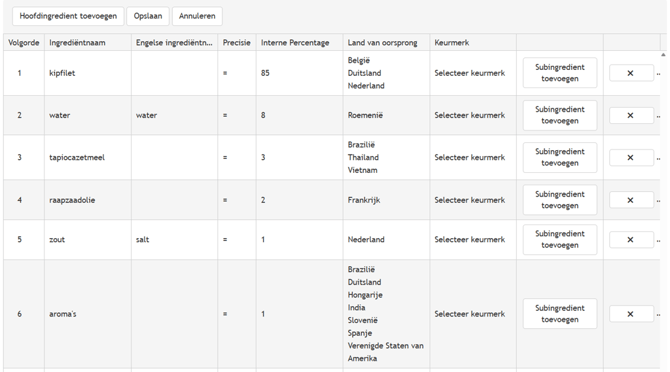Delete the zout ingredient row
This screenshot has height=372, width=670.
click(631, 240)
